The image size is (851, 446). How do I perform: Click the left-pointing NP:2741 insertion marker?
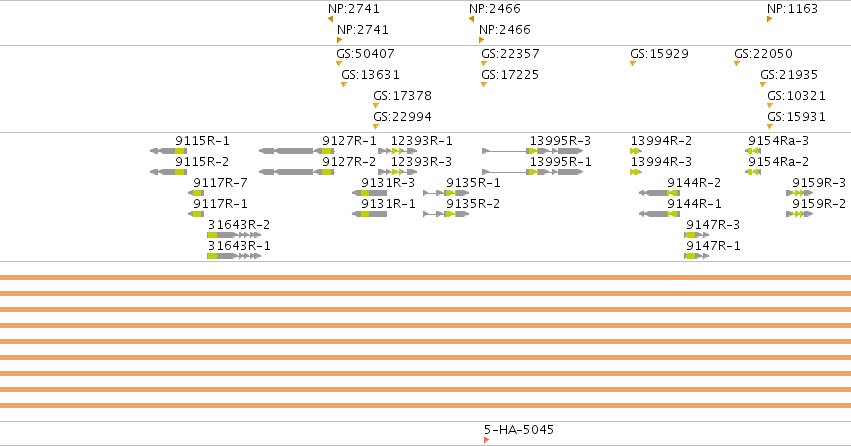click(x=331, y=19)
